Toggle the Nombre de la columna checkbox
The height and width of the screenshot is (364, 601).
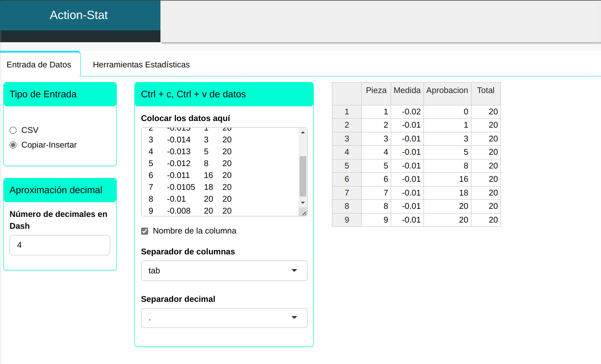click(145, 231)
